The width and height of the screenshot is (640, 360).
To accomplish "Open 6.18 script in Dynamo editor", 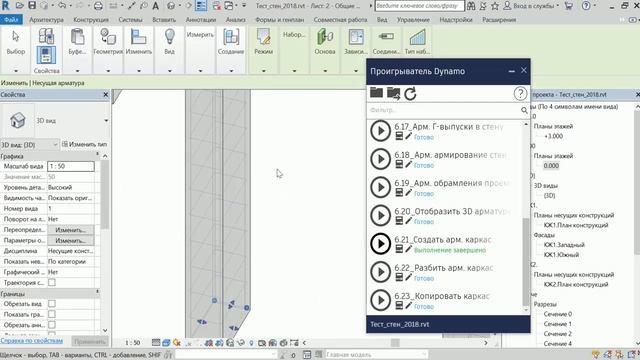I will 408,165.
